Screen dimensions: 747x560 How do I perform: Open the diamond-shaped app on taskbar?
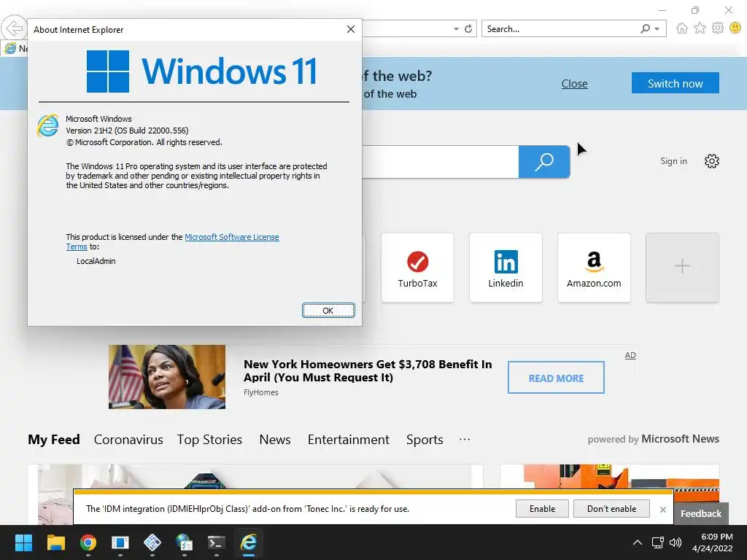tap(152, 542)
